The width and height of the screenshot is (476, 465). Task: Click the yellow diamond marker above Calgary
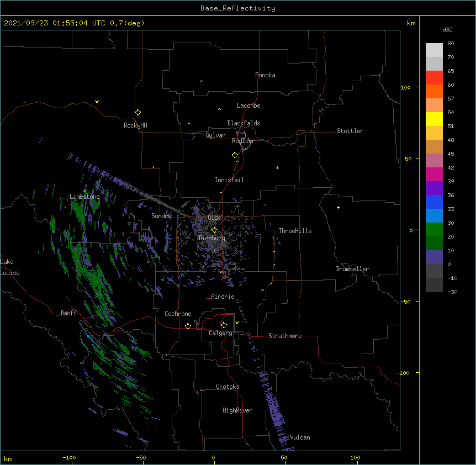[224, 325]
